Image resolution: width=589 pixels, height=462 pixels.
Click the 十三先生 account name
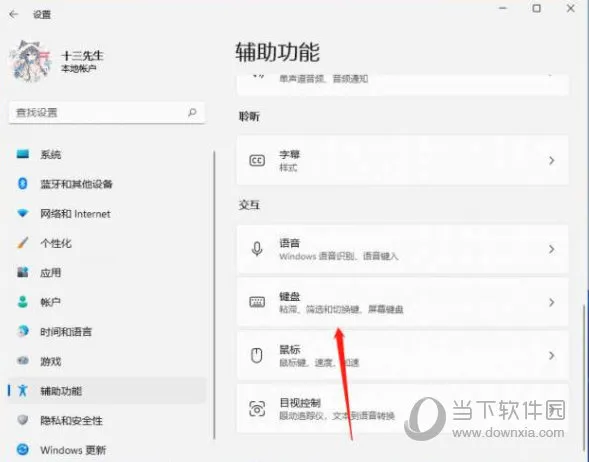tap(82, 56)
